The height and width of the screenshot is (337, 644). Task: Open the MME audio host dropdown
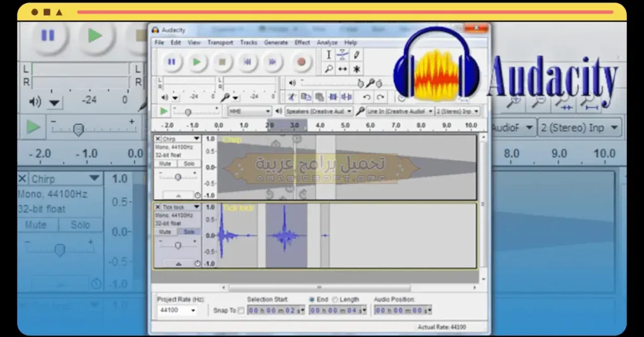pos(250,111)
